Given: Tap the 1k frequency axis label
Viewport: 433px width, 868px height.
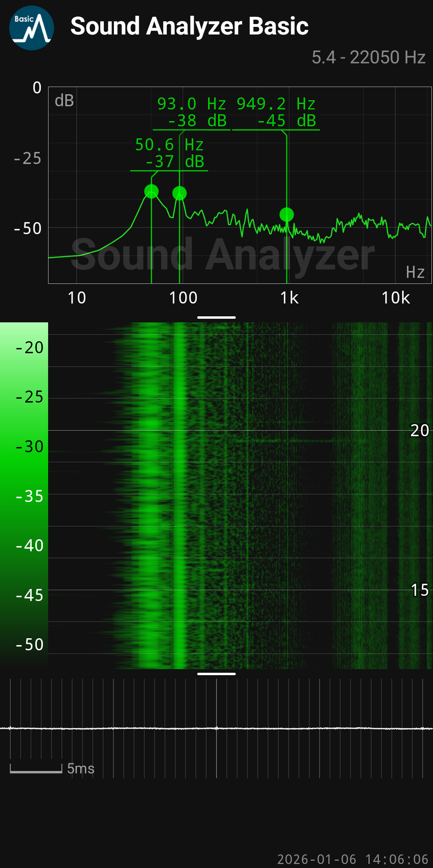Looking at the screenshot, I should coord(289,298).
